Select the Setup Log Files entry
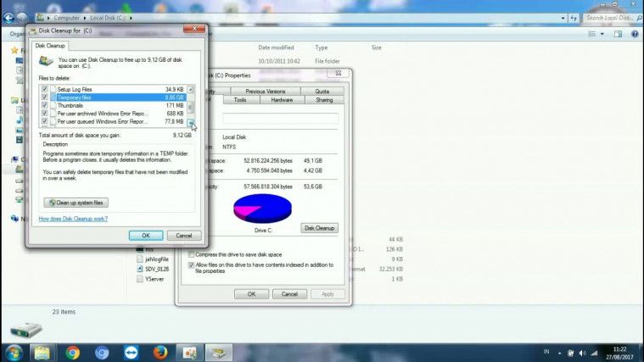 coord(118,89)
